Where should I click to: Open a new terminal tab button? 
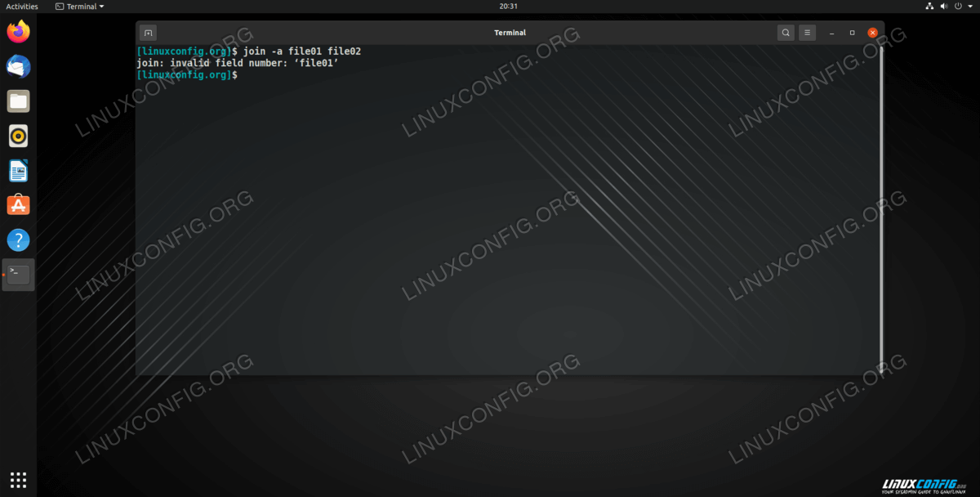point(148,33)
